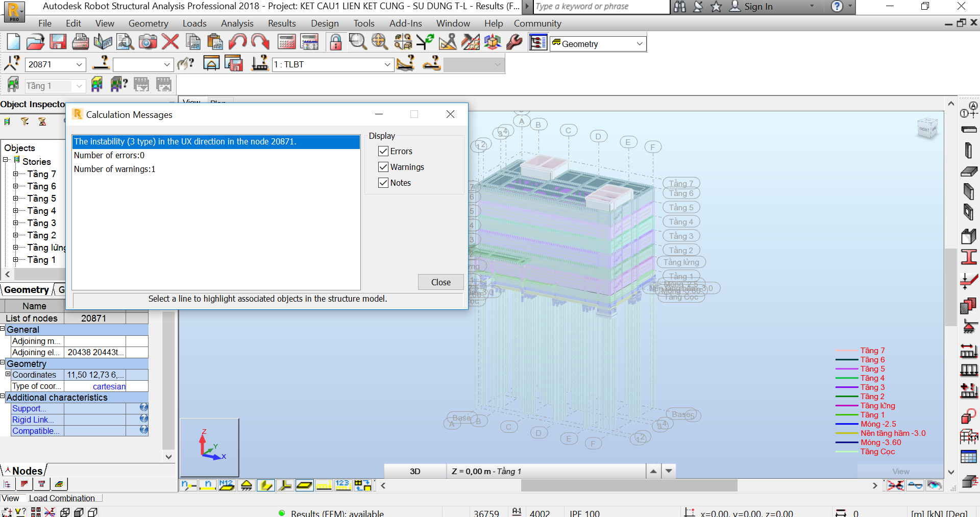Toggle load values 123 display
This screenshot has width=980, height=517.
343,485
